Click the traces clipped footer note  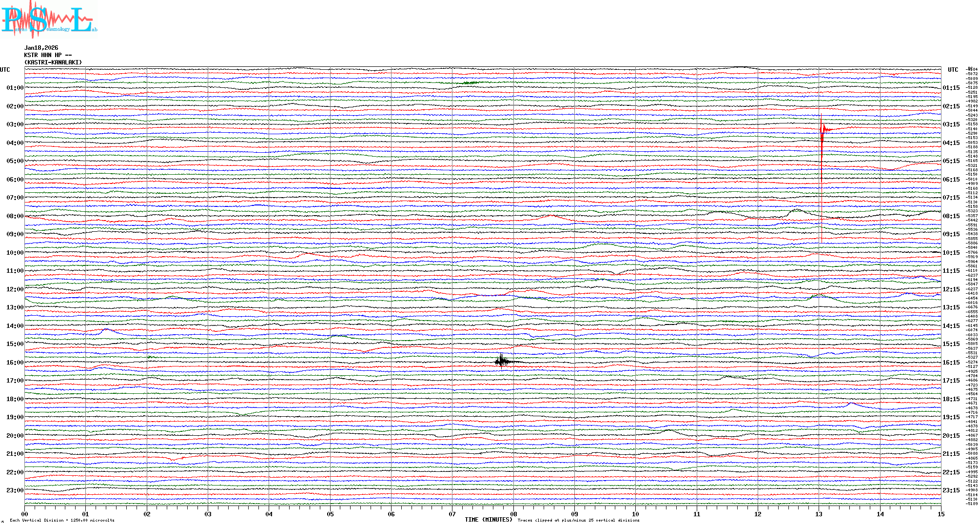[578, 520]
